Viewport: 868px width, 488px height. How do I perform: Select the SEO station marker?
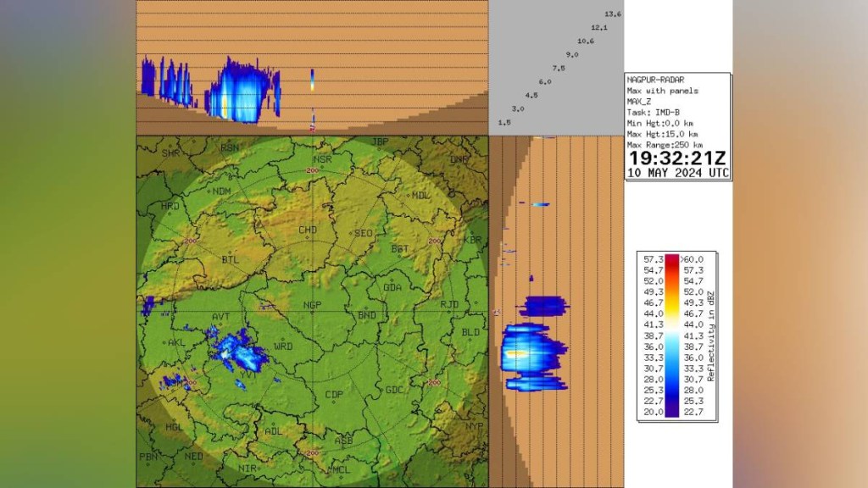click(x=363, y=233)
